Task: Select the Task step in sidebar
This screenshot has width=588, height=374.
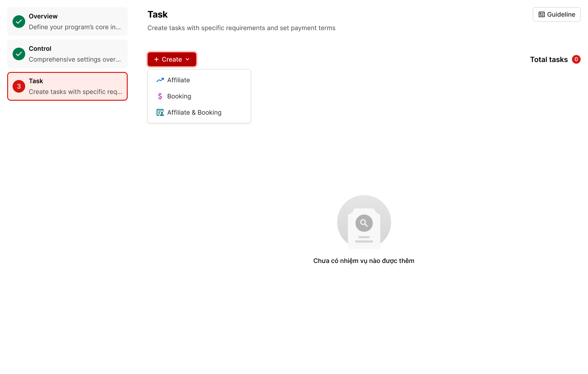Action: (67, 86)
